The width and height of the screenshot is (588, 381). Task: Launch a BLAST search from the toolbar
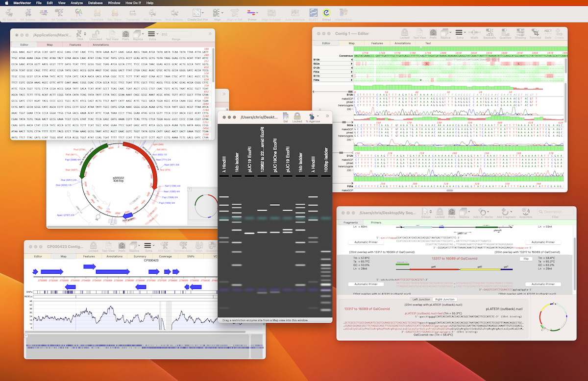click(x=313, y=14)
